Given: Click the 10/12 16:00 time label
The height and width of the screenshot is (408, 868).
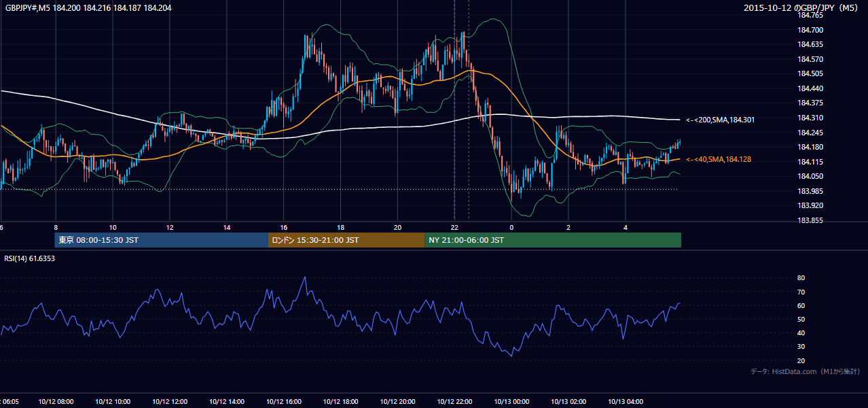Looking at the screenshot, I should coord(284,402).
